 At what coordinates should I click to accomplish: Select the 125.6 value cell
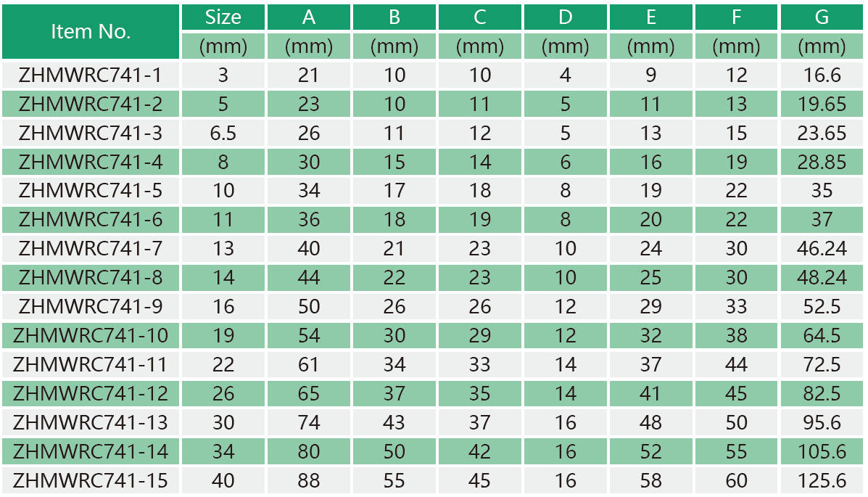[x=822, y=480]
